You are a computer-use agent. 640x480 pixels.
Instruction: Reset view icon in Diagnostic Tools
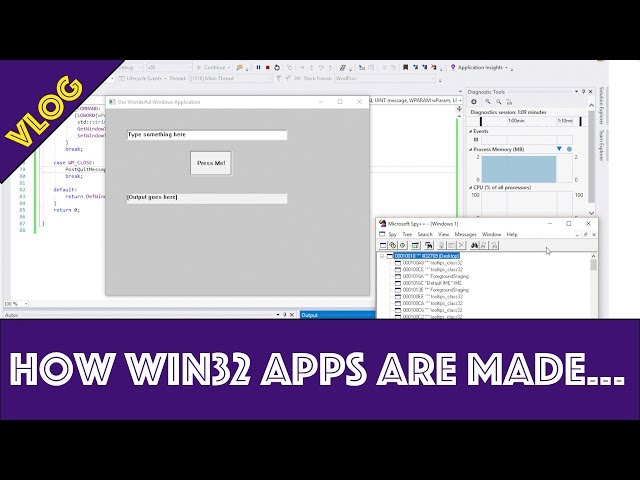click(509, 102)
